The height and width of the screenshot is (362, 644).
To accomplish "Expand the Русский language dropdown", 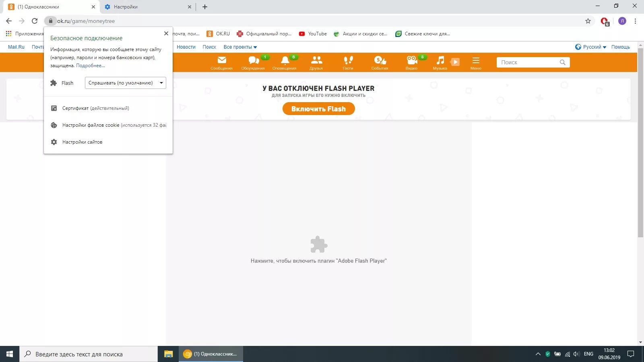I will (591, 47).
